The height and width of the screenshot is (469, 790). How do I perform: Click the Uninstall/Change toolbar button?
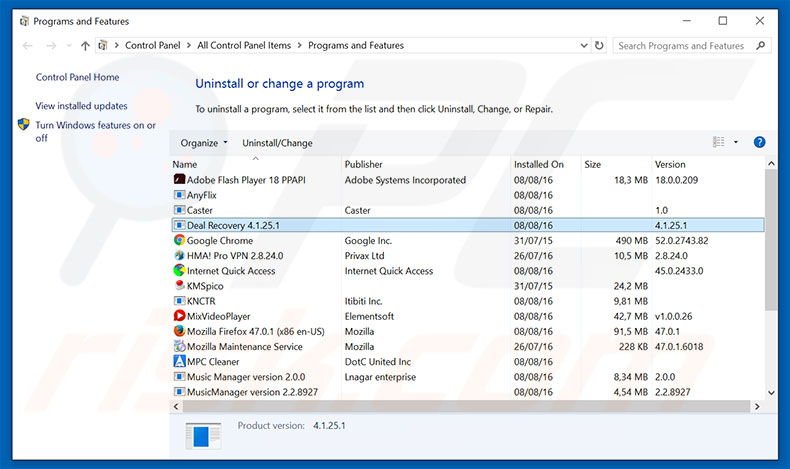[277, 143]
